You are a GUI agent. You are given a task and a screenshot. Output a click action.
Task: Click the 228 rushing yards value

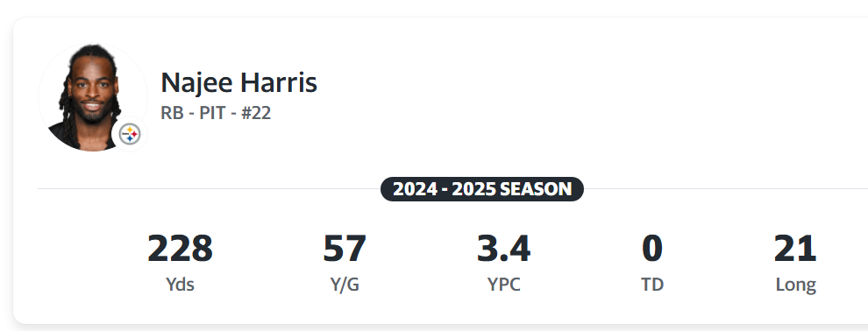point(180,249)
